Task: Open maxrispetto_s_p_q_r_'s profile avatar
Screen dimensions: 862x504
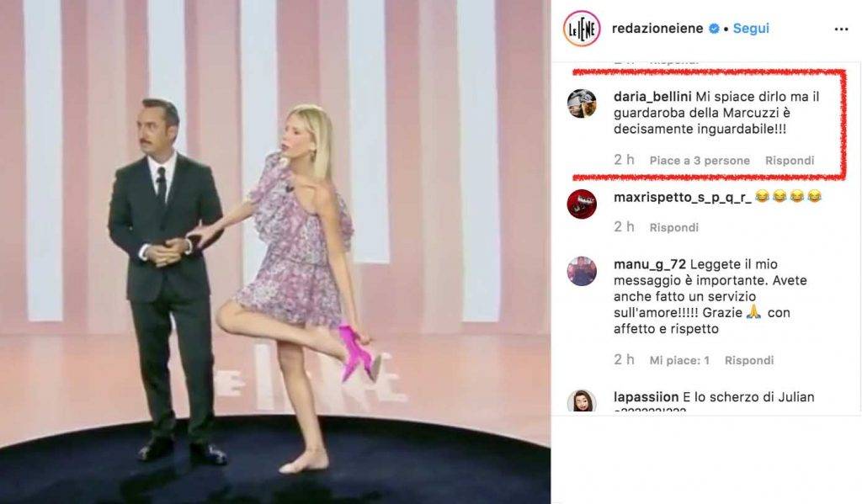Action: [582, 204]
